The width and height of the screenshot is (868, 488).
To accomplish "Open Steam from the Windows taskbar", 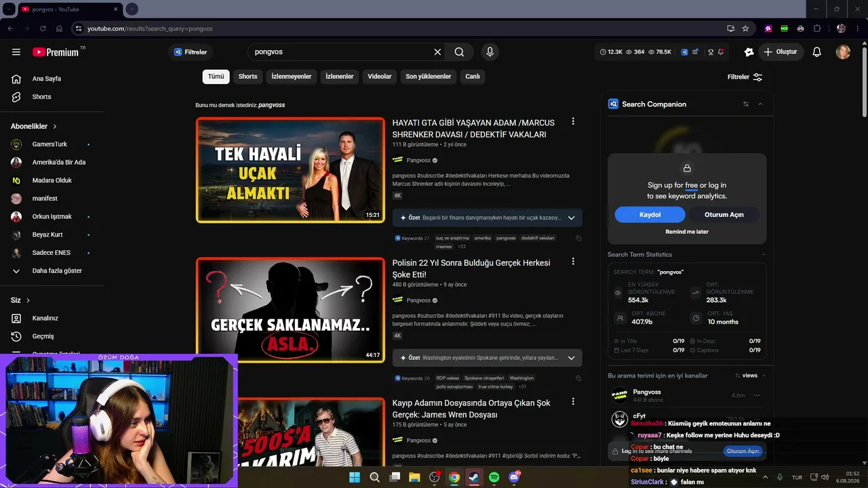I will 474,477.
